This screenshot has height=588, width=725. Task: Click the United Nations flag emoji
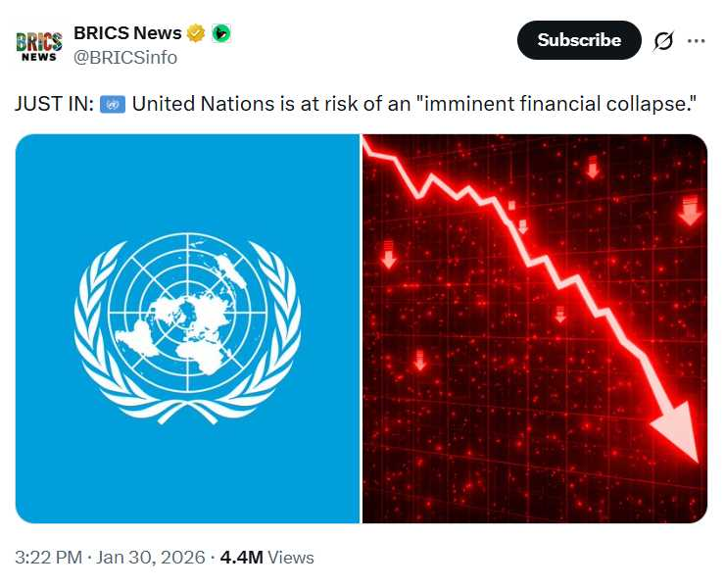tap(113, 103)
